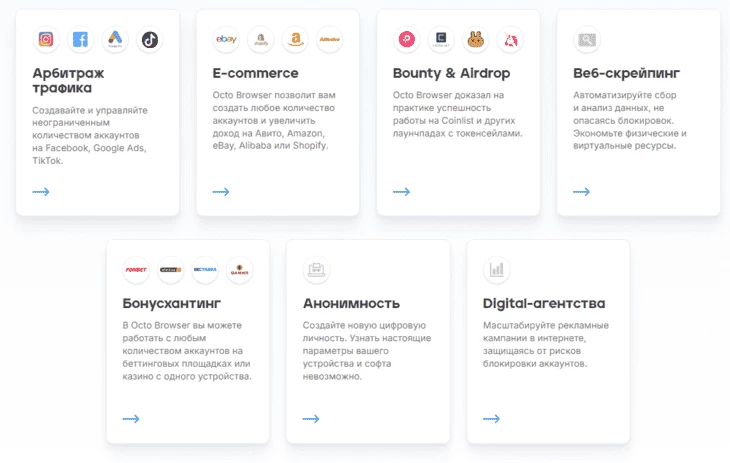Click the Alibaba logo icon
This screenshot has height=463, width=730.
tap(330, 40)
